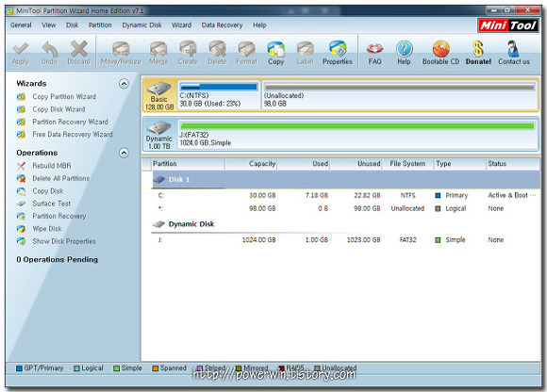Launch the Copy Partition Wizard
The image size is (547, 392).
point(64,96)
